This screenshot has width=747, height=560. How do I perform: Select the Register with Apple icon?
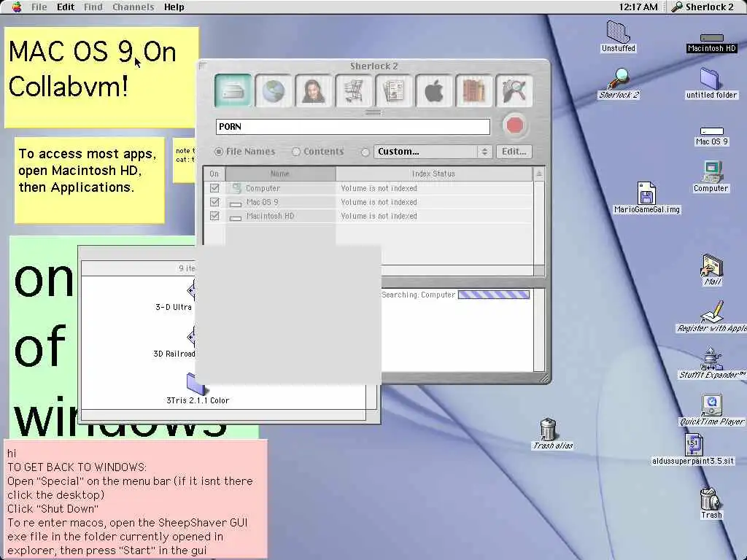click(x=712, y=316)
